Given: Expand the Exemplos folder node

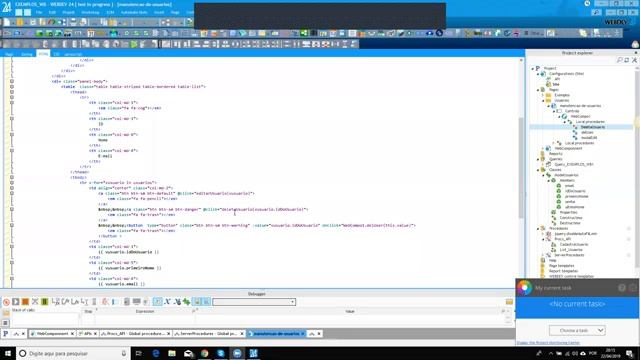Looking at the screenshot, I should [x=543, y=95].
